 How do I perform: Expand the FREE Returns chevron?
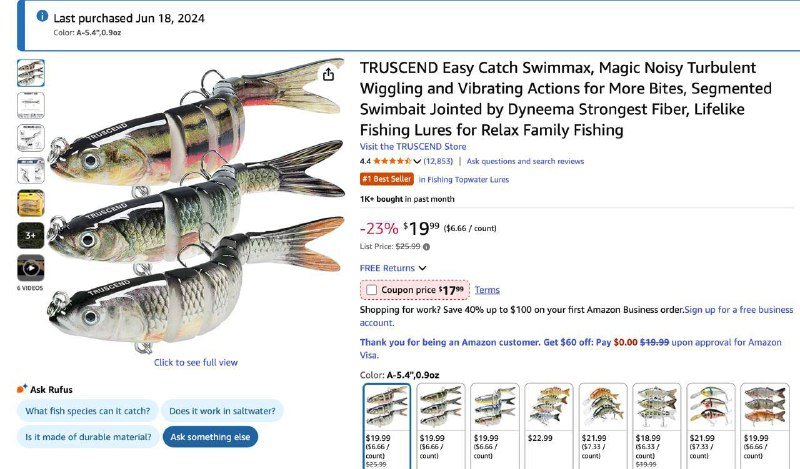tap(423, 268)
